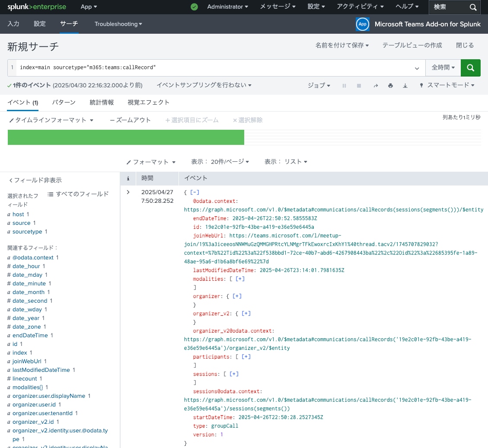Open the アクティビティ menu
The width and height of the screenshot is (488, 448).
pos(360,7)
